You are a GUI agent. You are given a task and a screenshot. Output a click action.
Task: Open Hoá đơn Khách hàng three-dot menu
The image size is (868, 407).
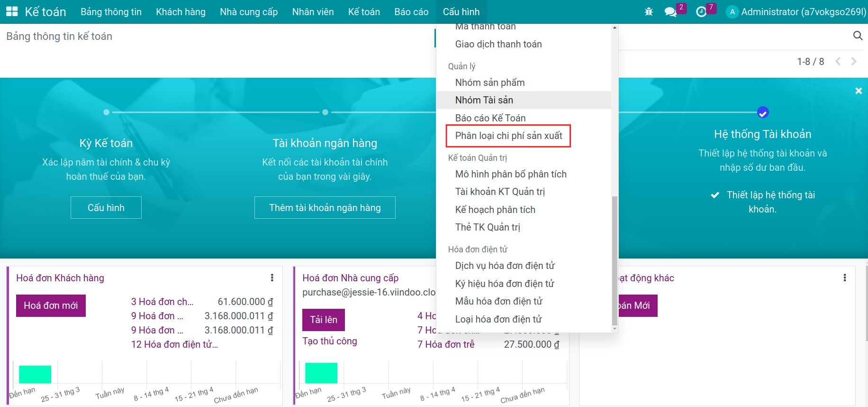[x=272, y=277]
